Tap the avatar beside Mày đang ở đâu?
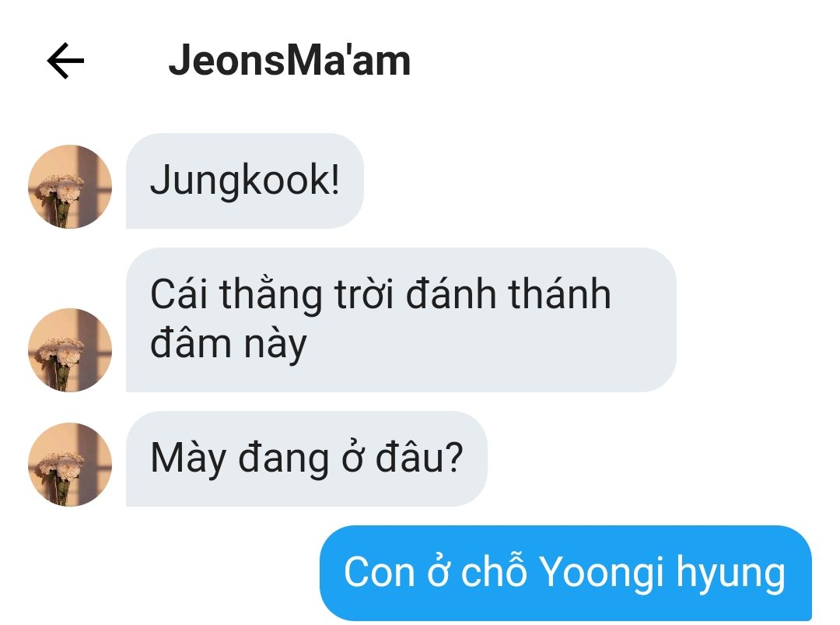840x625 pixels. pos(70,464)
